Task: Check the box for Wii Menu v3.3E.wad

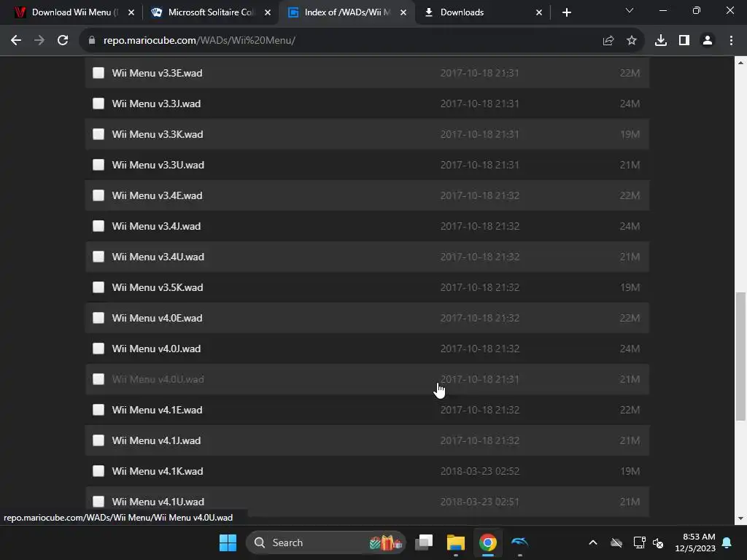Action: [x=98, y=73]
